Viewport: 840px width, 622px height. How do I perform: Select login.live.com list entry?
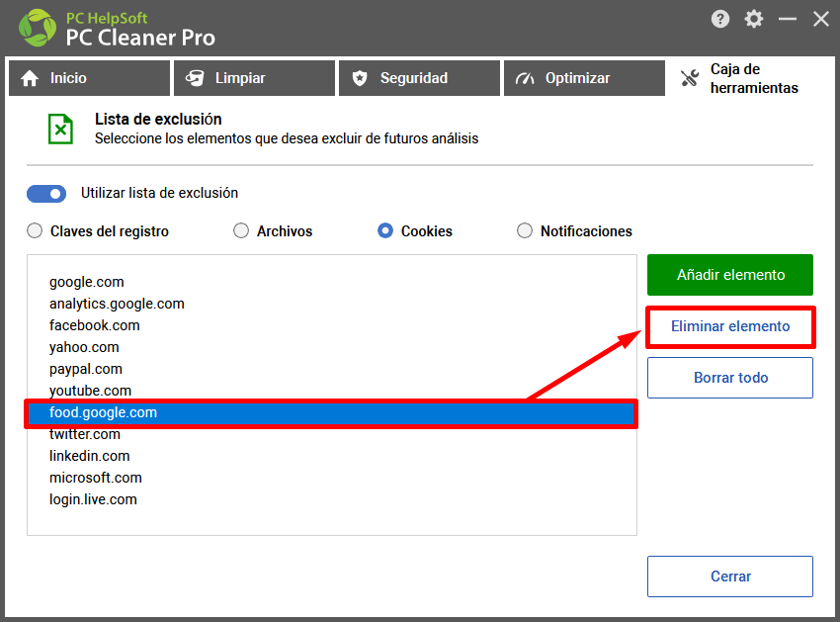click(93, 499)
